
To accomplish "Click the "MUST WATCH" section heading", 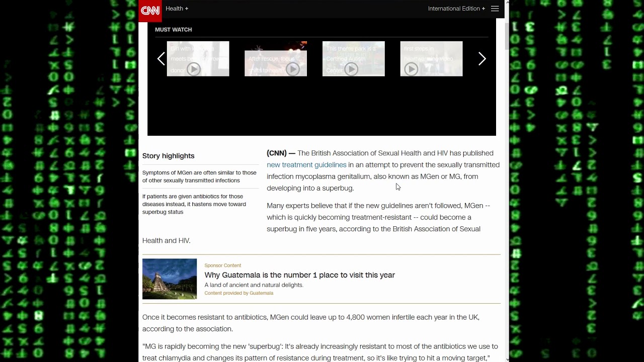I will tap(173, 30).
